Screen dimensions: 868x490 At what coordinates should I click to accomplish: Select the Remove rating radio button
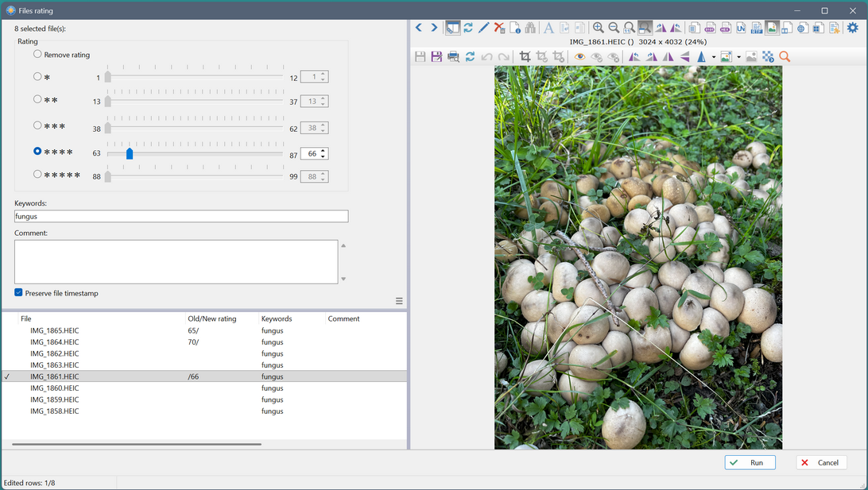(37, 55)
